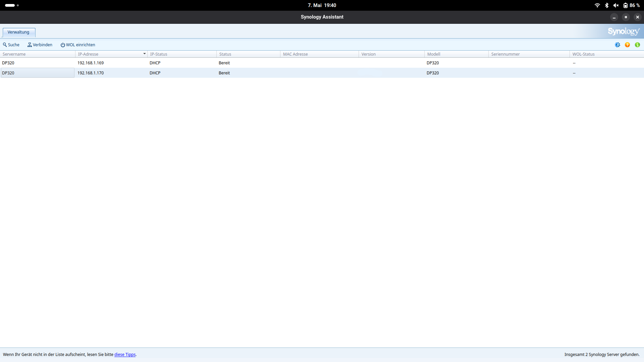The image size is (644, 362).
Task: Click the Wi-Fi icon in the top bar
Action: point(597,5)
